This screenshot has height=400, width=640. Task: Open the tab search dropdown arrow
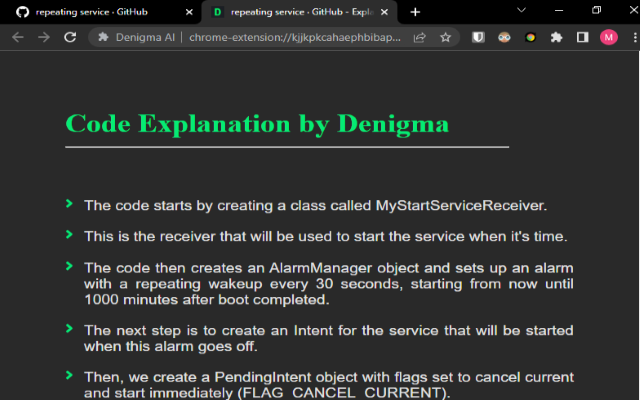pyautogui.click(x=521, y=10)
